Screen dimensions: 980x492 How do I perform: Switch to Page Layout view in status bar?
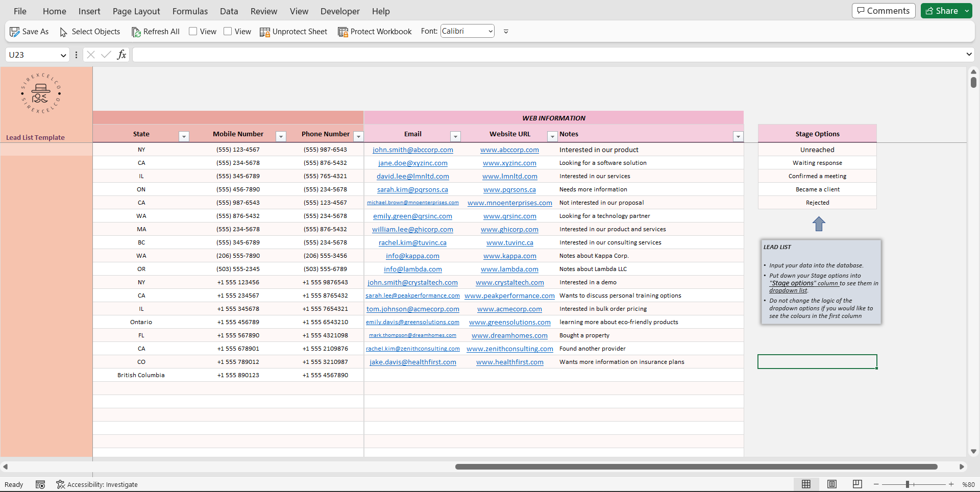click(x=832, y=484)
